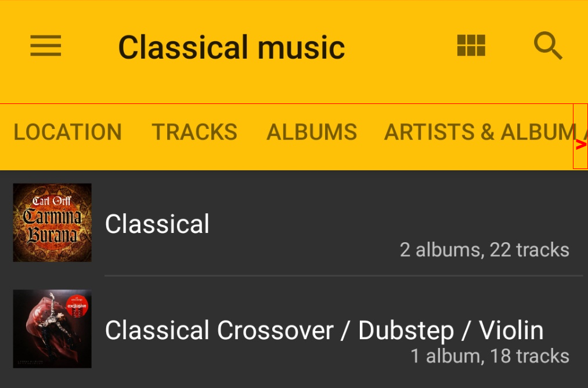Switch to the LOCATION tab
The width and height of the screenshot is (588, 388).
tap(67, 132)
